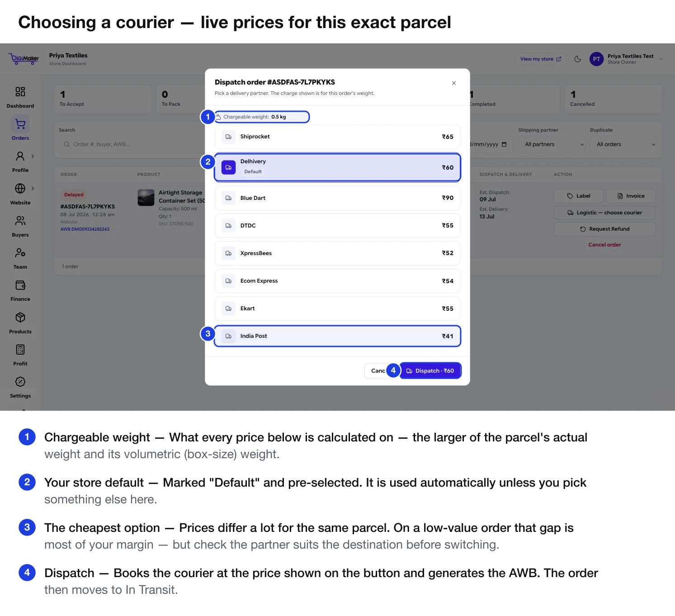Open the Dashboard sidebar icon
Image resolution: width=675 pixels, height=616 pixels.
[20, 92]
